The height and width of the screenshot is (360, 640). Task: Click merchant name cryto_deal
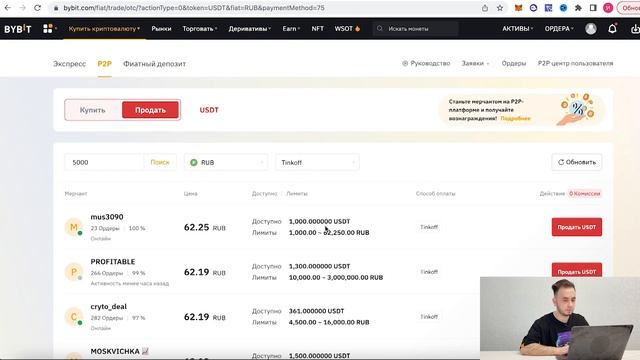pyautogui.click(x=109, y=307)
